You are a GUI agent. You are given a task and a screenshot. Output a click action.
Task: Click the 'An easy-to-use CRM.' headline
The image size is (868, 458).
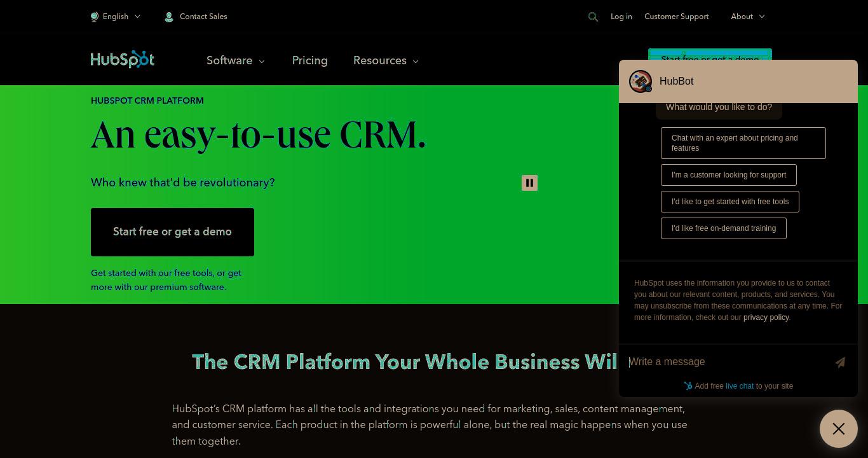pyautogui.click(x=258, y=135)
